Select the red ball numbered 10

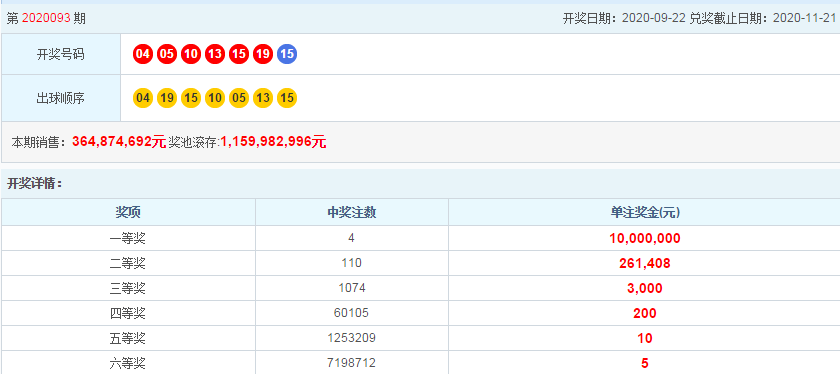pos(191,54)
